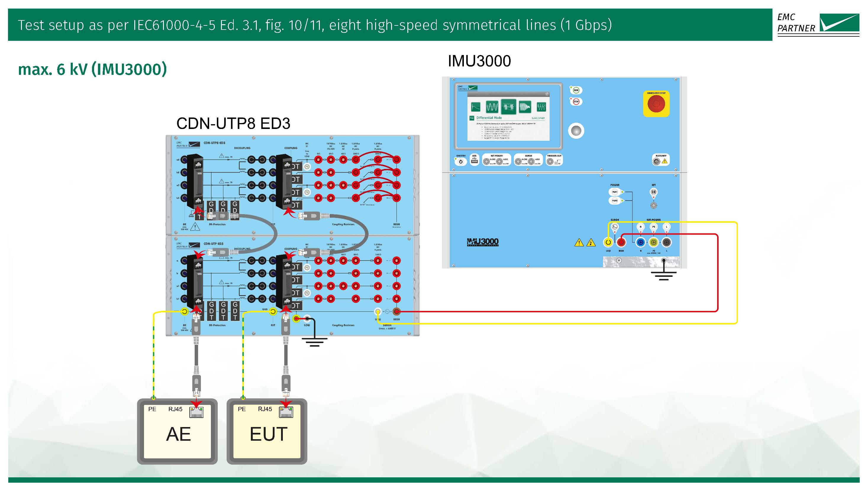The width and height of the screenshot is (868, 488).
Task: Click the 'max. 6 kV (IMU3000)' green text
Action: (x=92, y=69)
